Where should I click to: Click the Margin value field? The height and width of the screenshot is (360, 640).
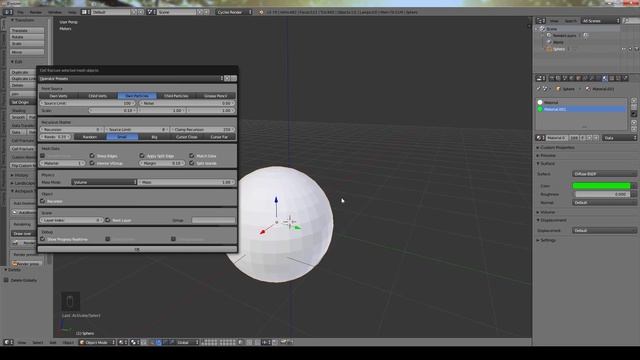click(x=162, y=163)
